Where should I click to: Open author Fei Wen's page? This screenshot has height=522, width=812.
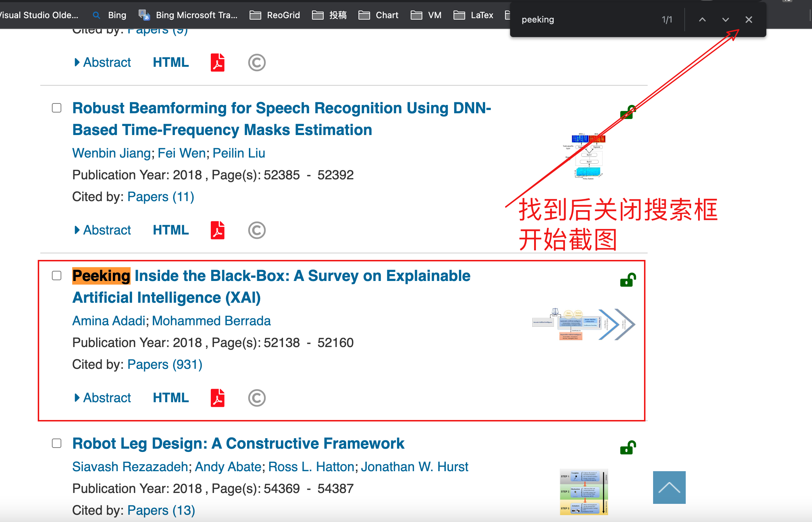[x=182, y=153]
